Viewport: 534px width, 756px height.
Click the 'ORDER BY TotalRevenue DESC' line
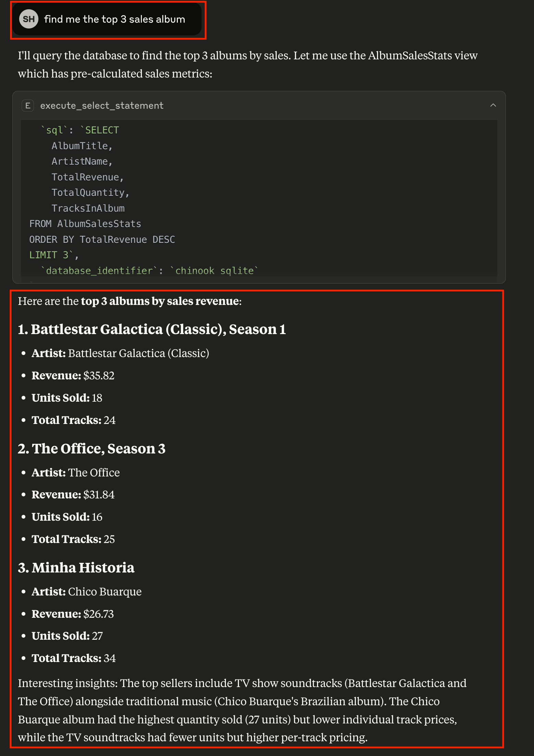click(102, 239)
